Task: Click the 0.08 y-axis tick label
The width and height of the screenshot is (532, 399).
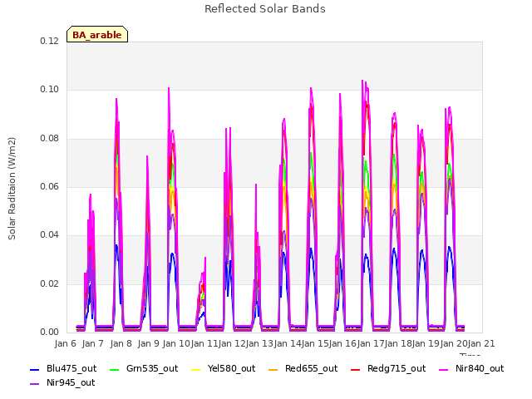Action: [50, 139]
